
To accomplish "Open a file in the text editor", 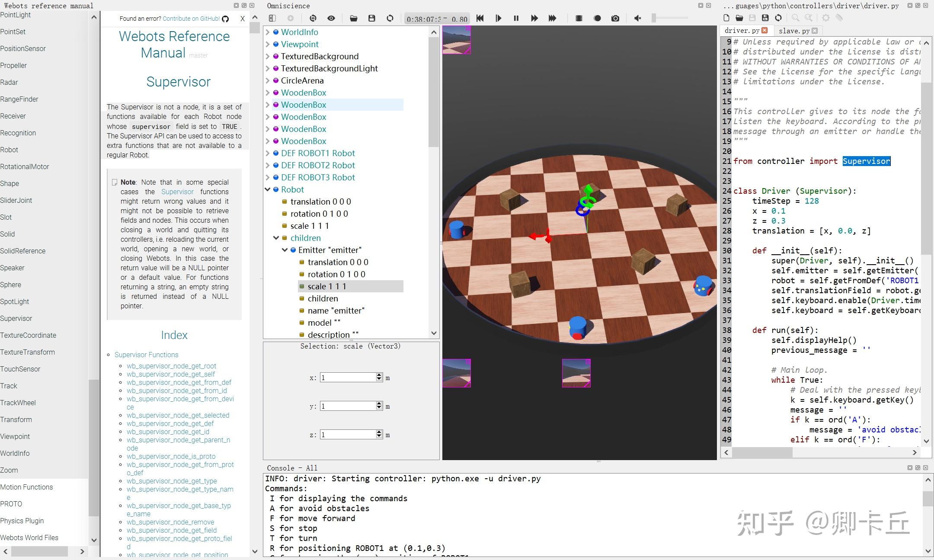I will [x=739, y=18].
